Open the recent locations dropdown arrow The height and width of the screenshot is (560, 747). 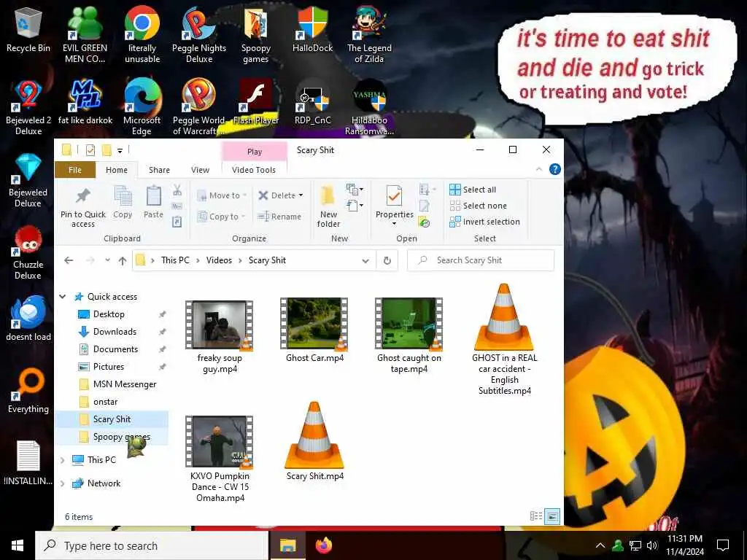click(x=108, y=260)
